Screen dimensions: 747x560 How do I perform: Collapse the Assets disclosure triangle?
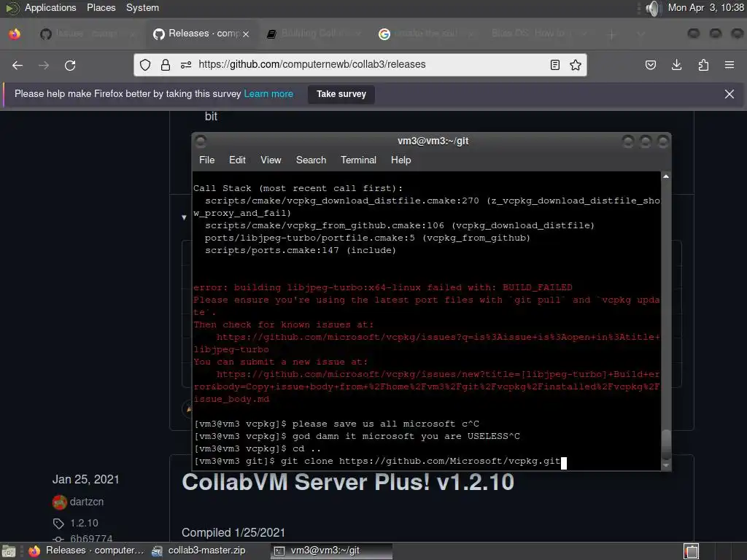pyautogui.click(x=184, y=217)
